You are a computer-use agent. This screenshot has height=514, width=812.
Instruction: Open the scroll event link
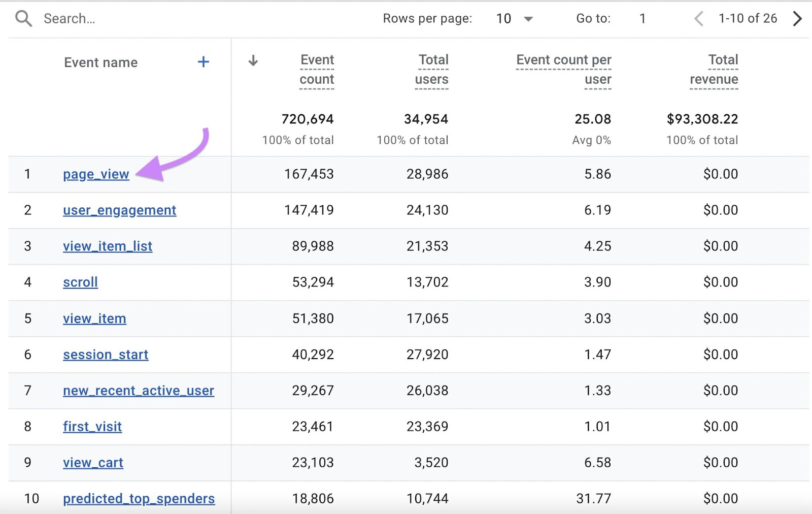(80, 282)
